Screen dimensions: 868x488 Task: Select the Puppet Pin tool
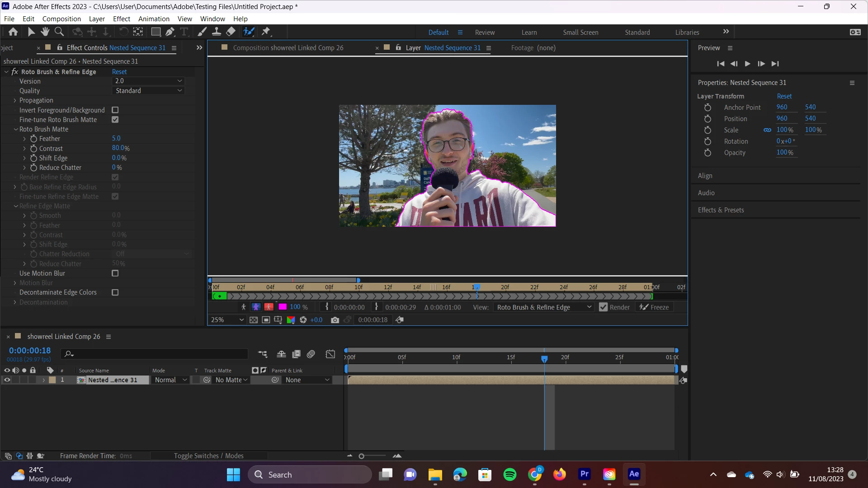coord(266,32)
